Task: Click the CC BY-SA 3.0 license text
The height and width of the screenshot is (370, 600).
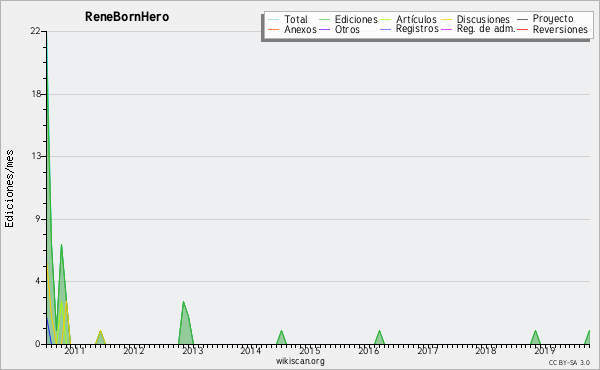Action: (x=569, y=362)
